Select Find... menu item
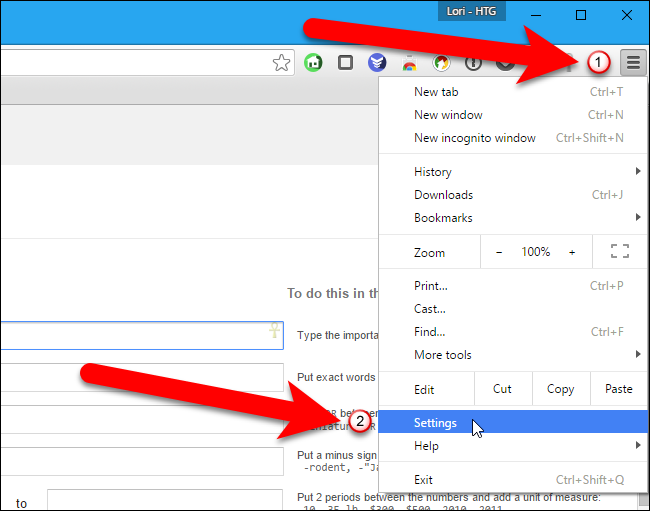This screenshot has height=511, width=650. click(x=513, y=332)
